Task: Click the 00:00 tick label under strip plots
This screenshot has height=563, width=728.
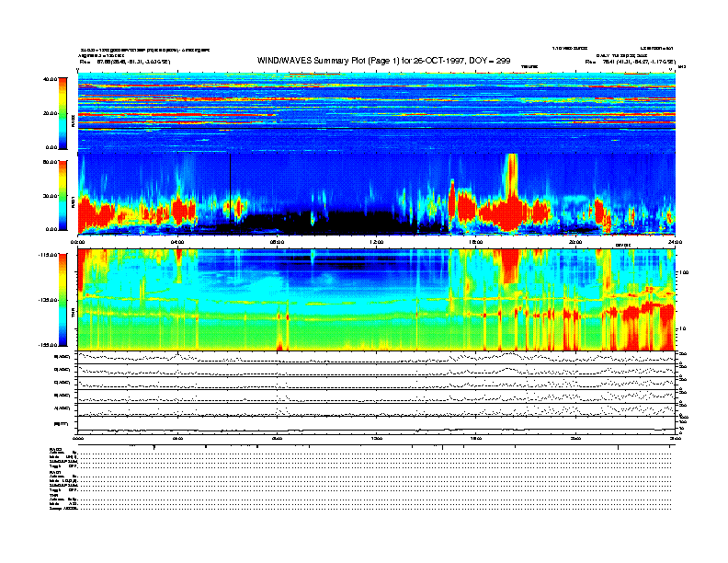Action: pyautogui.click(x=77, y=438)
